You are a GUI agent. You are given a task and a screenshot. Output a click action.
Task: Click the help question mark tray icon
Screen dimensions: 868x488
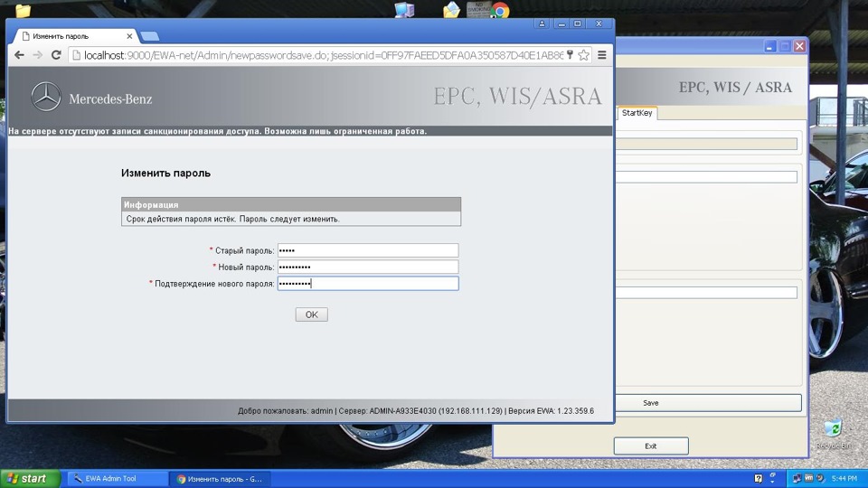[759, 479]
